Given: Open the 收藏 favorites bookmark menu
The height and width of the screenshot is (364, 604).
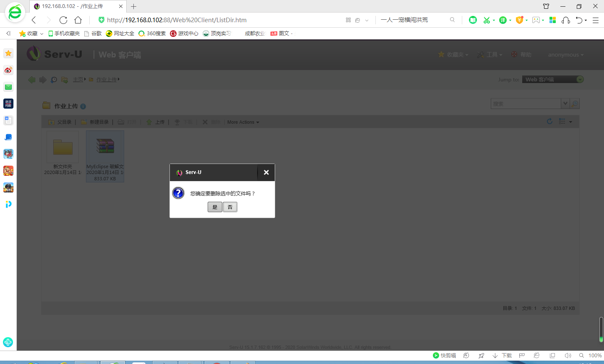Looking at the screenshot, I should [x=31, y=34].
